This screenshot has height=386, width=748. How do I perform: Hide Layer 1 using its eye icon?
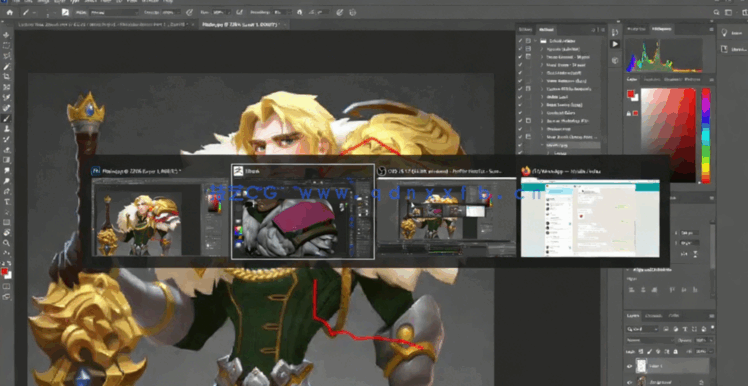pyautogui.click(x=629, y=366)
